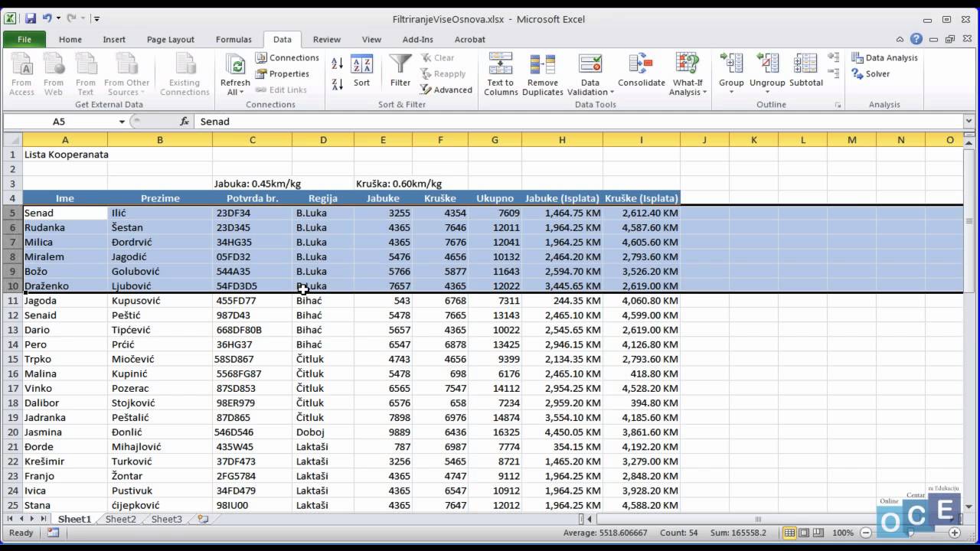The width and height of the screenshot is (980, 551).
Task: Import data From Text
Action: click(x=86, y=74)
